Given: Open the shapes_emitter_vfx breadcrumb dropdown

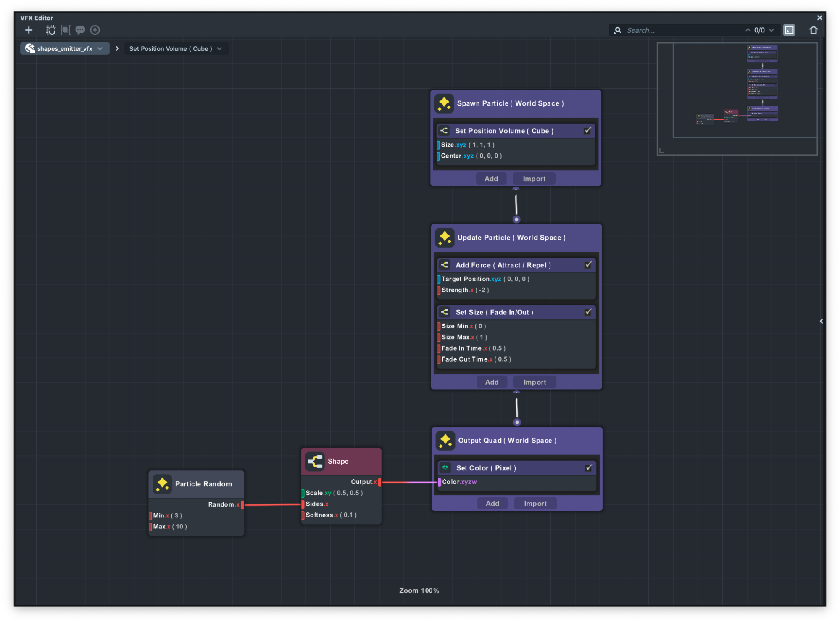Looking at the screenshot, I should pos(100,49).
